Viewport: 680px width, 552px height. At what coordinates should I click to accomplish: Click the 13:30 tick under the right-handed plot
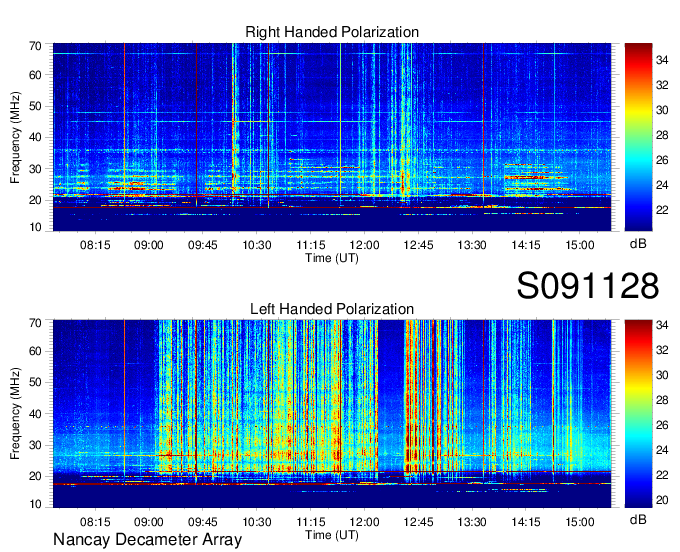[472, 245]
